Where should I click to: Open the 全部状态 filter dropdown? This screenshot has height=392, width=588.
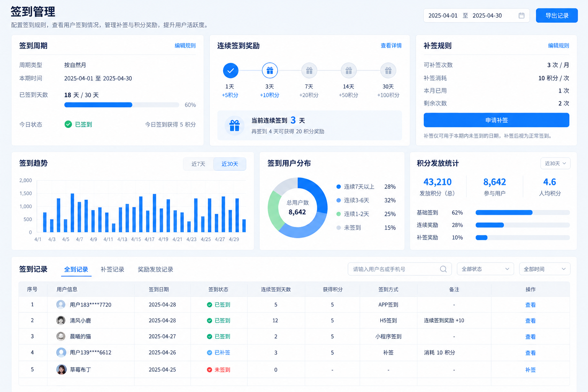pos(485,269)
